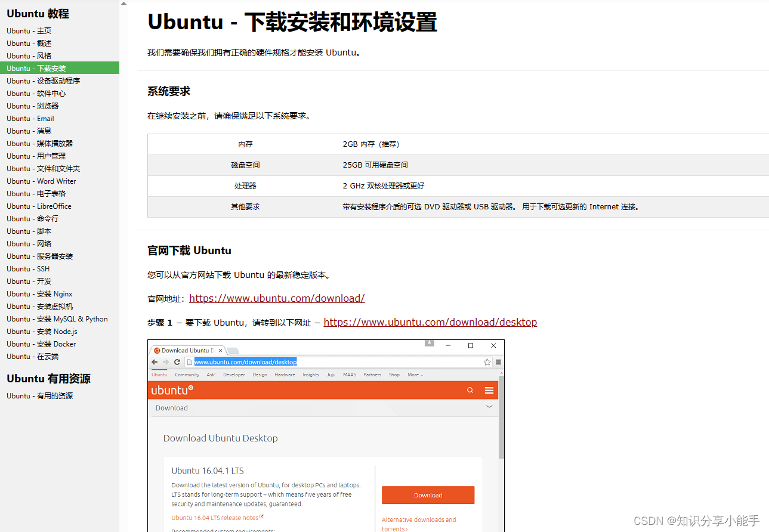Click the bookmark star in the address bar
Viewport: 769px width, 532px height.
coord(487,362)
